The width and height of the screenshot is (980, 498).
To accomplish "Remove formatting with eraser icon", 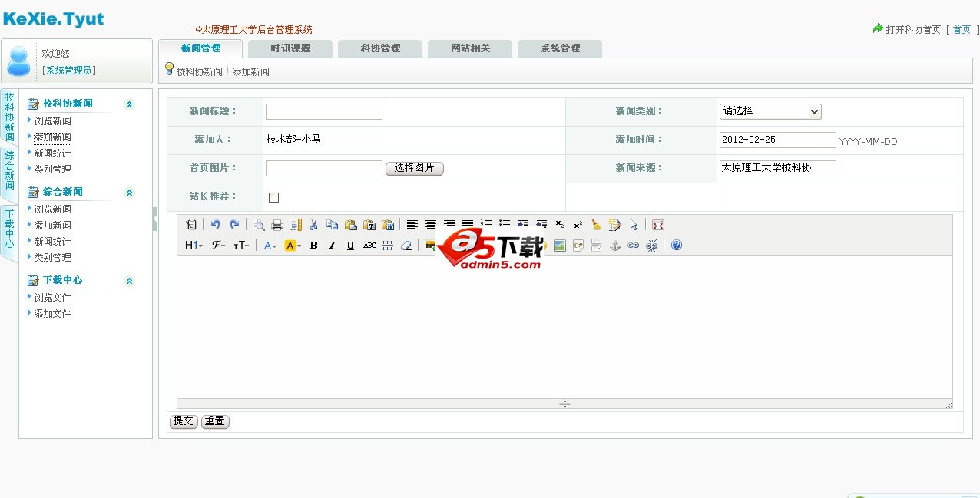I will click(406, 246).
